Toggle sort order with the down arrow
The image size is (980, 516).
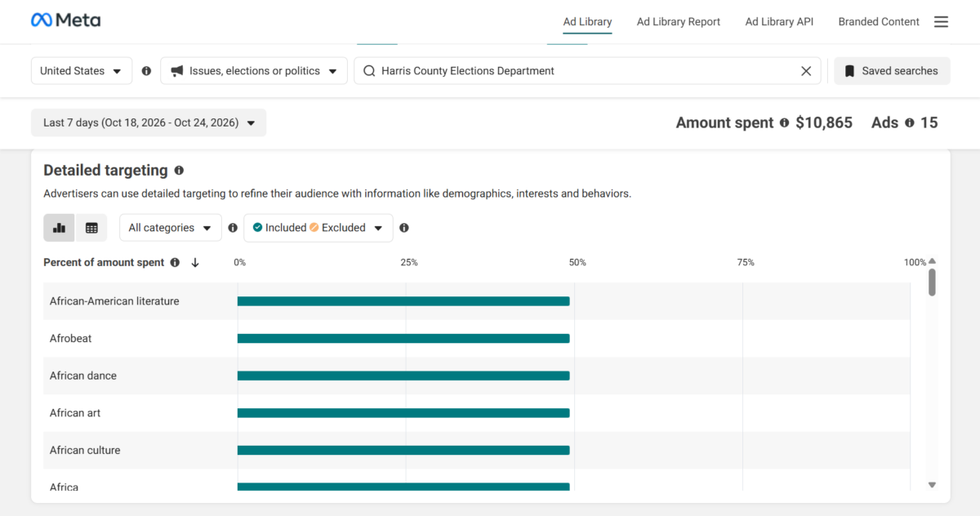[195, 263]
